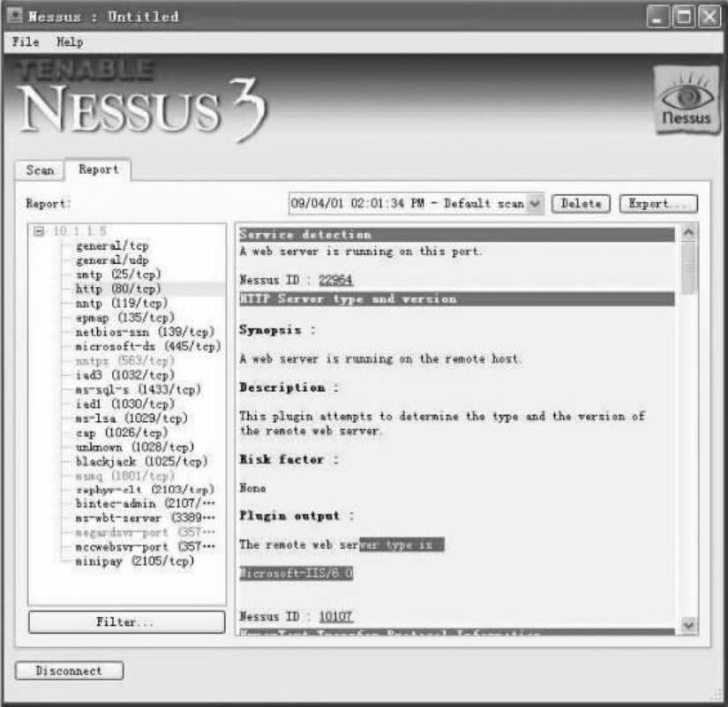The image size is (728, 707).
Task: Select microsoft-ds (445/tcp) entry
Action: [148, 347]
